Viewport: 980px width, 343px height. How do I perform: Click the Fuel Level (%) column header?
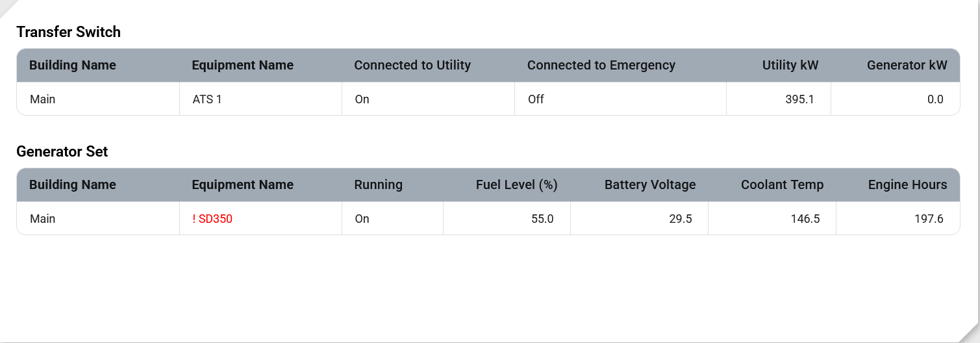(516, 184)
